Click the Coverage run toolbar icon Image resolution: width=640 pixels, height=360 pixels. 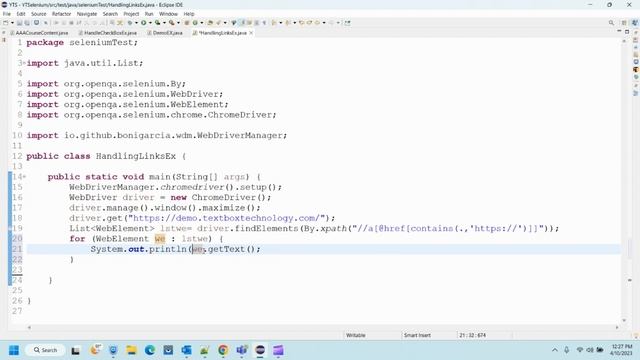[157, 23]
